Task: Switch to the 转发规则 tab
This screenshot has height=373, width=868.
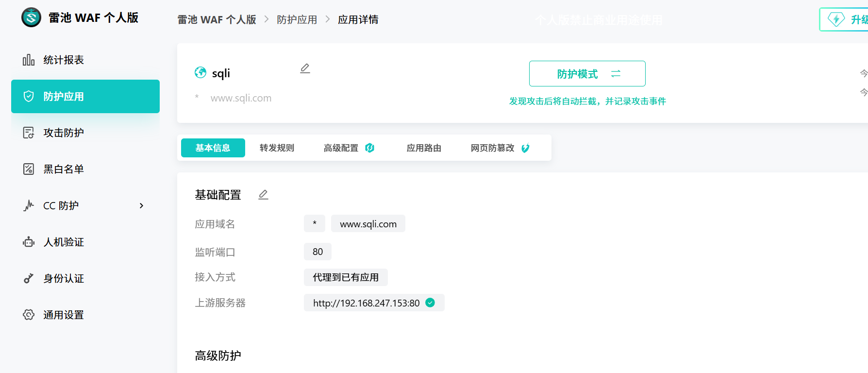Action: [277, 148]
